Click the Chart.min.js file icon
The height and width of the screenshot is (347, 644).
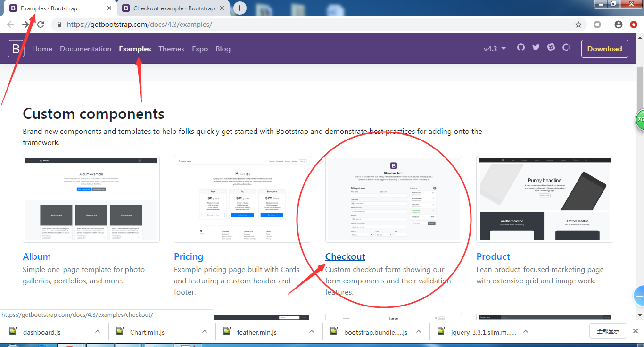tap(120, 331)
